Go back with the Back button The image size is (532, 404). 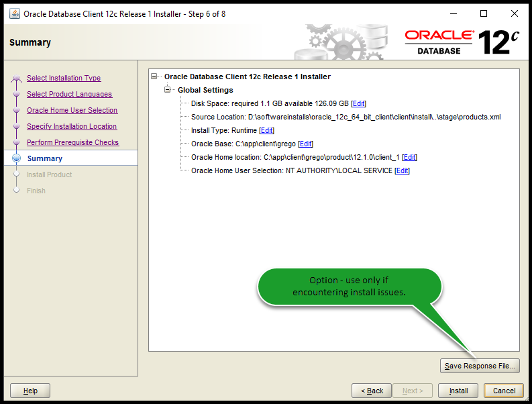point(372,391)
